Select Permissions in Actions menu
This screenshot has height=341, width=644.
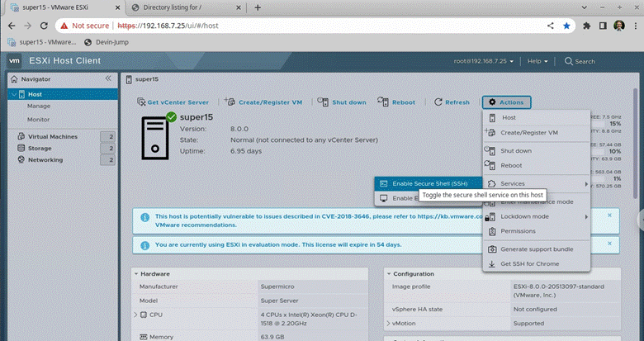tap(537, 231)
